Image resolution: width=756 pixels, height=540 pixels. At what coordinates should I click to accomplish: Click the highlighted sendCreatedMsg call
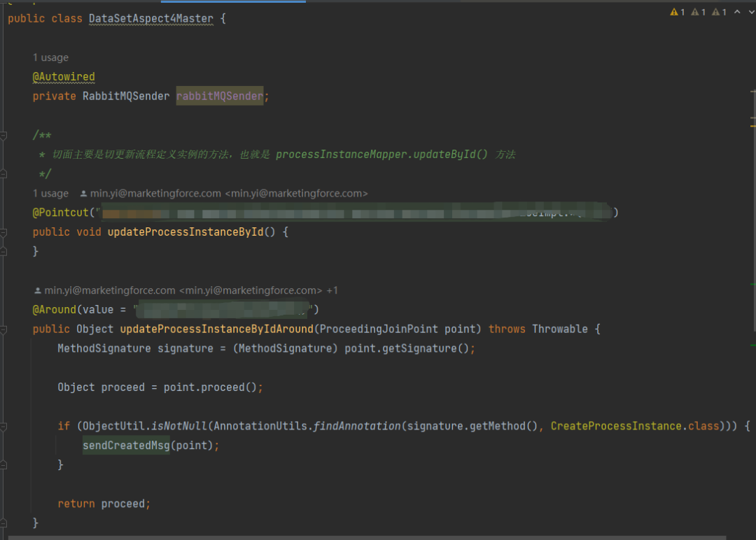tap(126, 446)
